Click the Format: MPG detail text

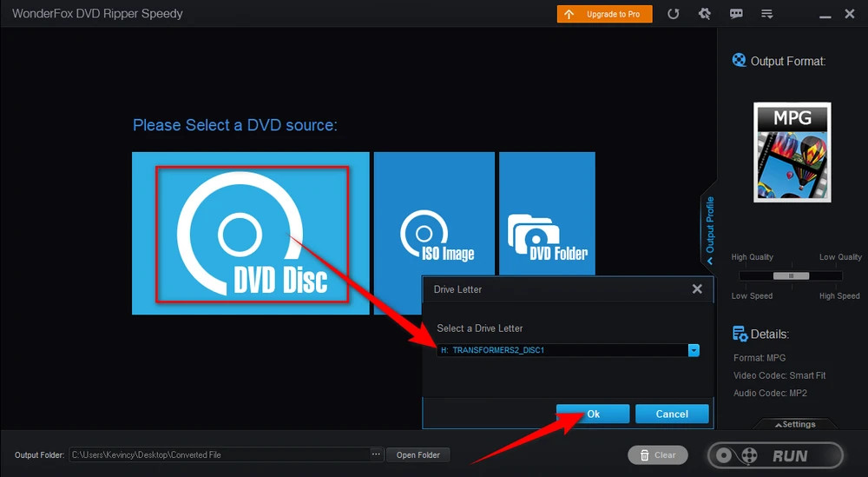coord(759,358)
